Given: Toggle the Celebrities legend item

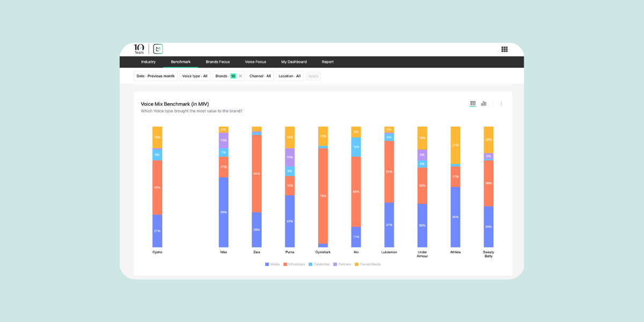Looking at the screenshot, I should (319, 264).
